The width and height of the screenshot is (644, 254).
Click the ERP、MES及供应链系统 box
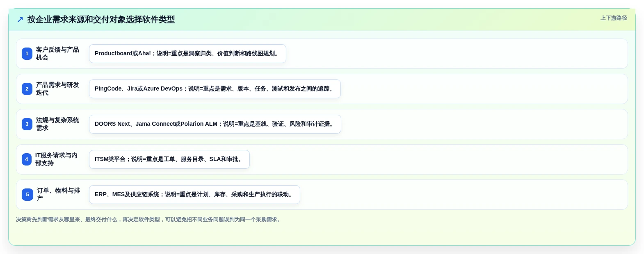194,195
